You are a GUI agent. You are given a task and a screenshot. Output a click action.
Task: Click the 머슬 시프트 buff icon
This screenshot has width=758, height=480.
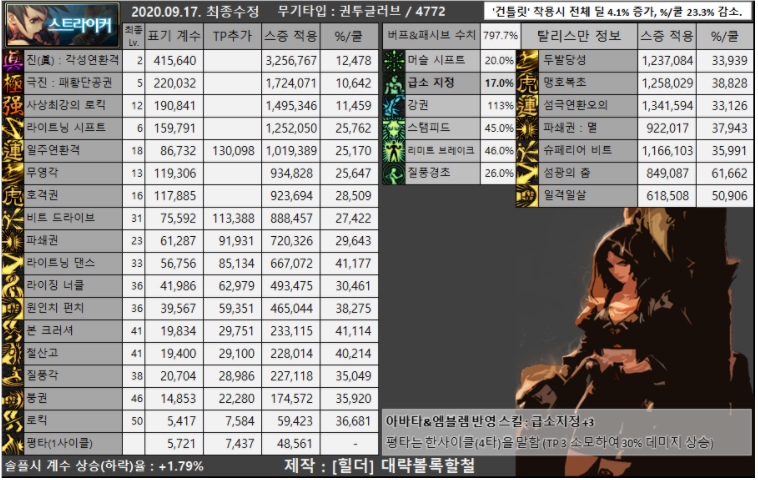394,61
